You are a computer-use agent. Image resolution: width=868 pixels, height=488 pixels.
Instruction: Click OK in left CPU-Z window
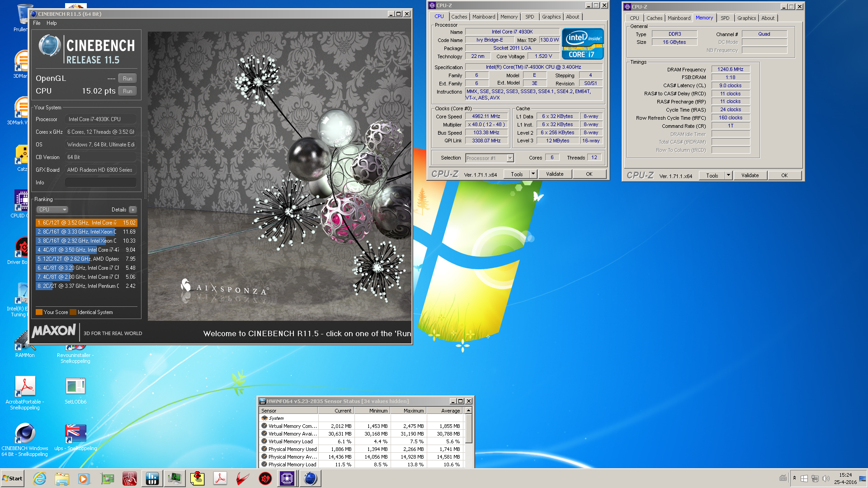coord(589,174)
